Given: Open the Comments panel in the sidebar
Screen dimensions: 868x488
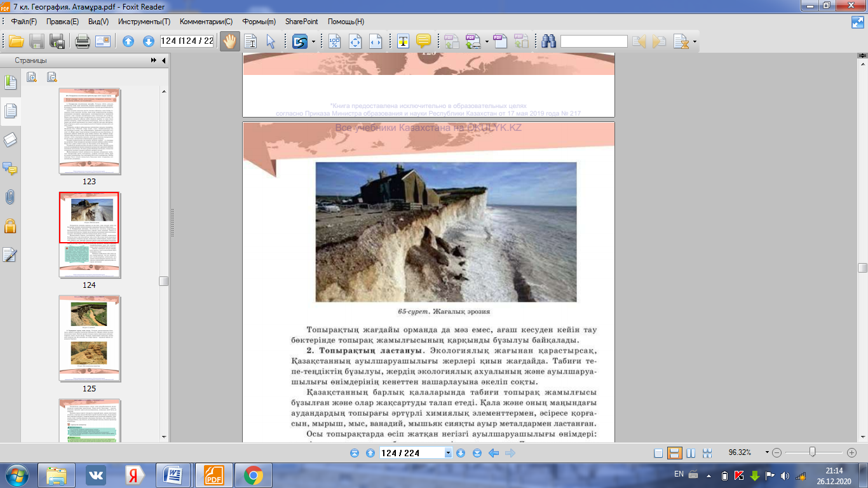Looking at the screenshot, I should coord(11,168).
